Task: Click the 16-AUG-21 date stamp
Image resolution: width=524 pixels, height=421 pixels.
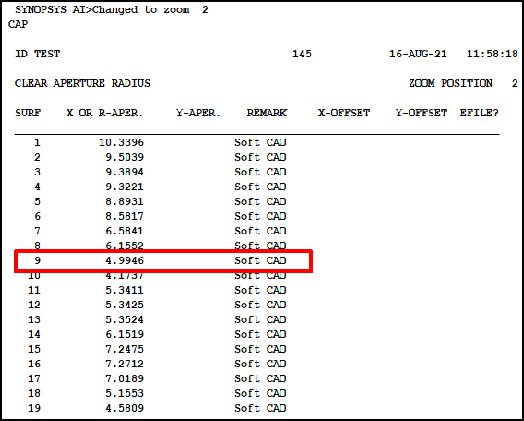Action: [x=418, y=54]
